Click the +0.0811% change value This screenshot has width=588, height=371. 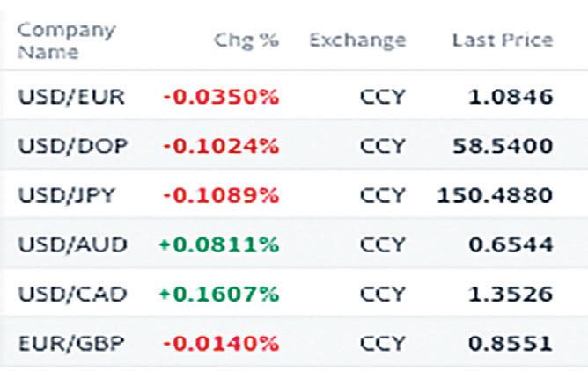pos(219,244)
